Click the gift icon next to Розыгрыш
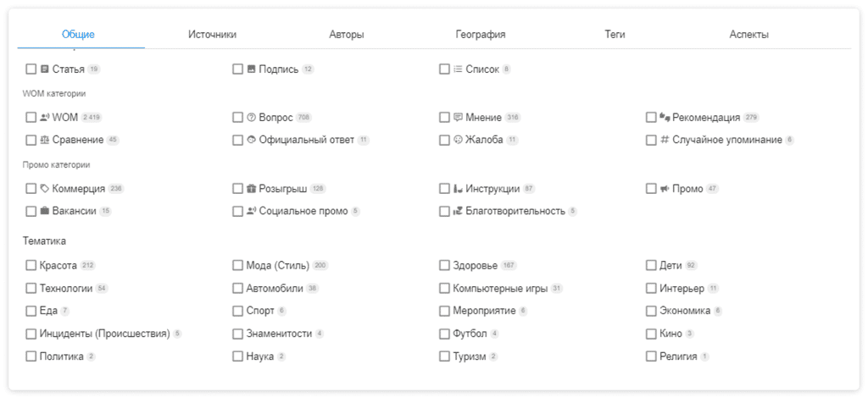 tap(251, 189)
